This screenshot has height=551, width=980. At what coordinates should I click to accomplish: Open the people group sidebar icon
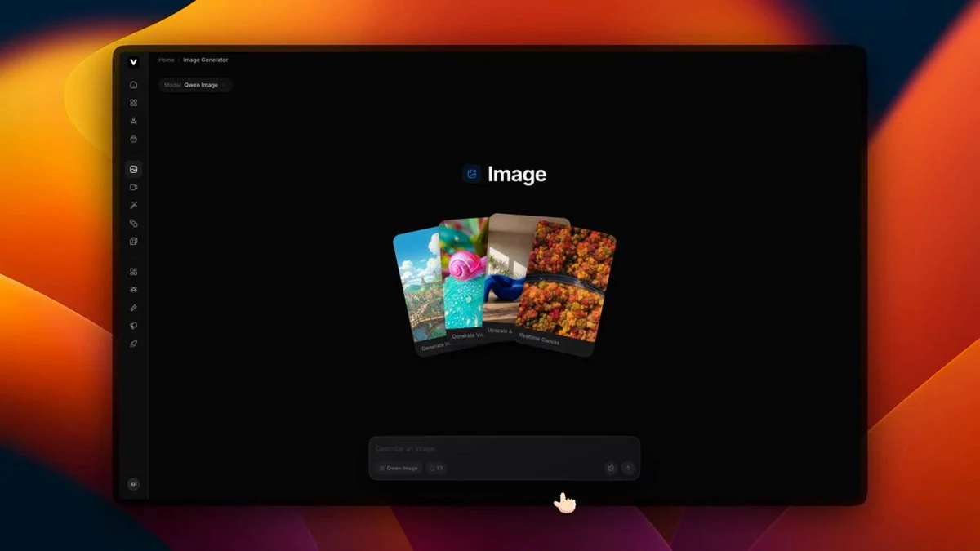coord(133,290)
